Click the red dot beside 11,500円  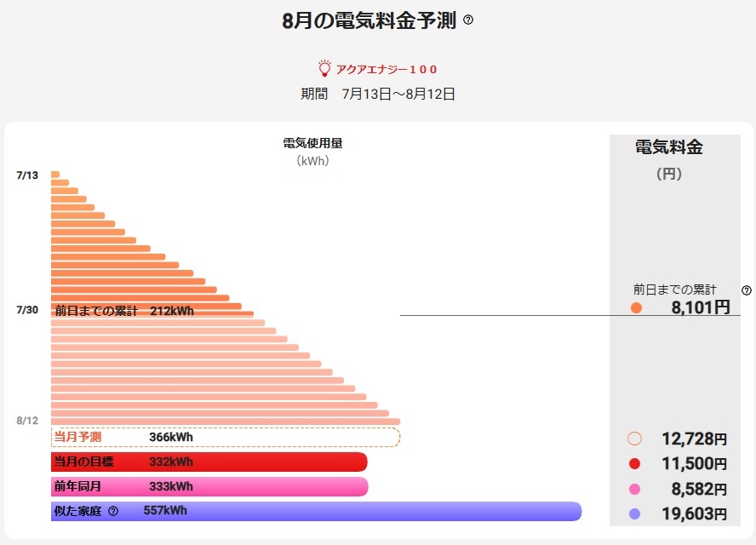(634, 464)
